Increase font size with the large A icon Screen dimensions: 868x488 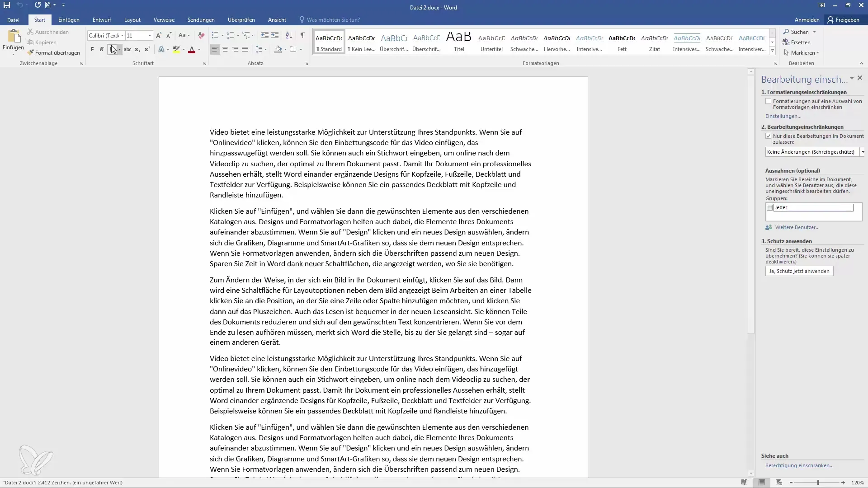(159, 35)
